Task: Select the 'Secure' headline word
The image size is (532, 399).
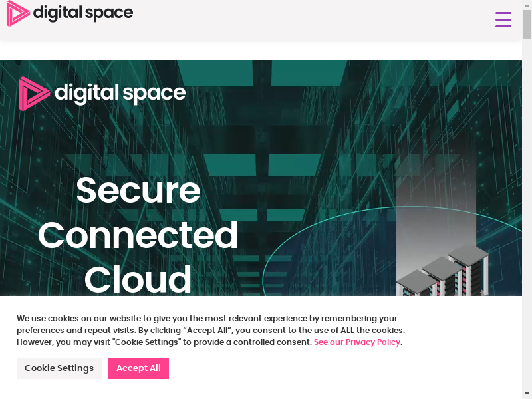Action: point(138,190)
